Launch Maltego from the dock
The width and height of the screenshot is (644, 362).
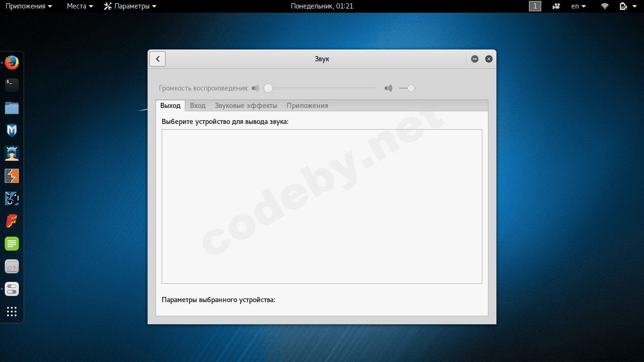pyautogui.click(x=12, y=198)
